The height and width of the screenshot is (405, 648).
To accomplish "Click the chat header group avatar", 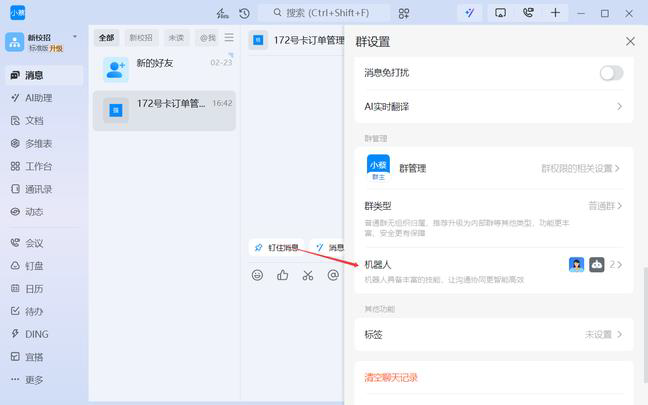I will click(x=258, y=40).
